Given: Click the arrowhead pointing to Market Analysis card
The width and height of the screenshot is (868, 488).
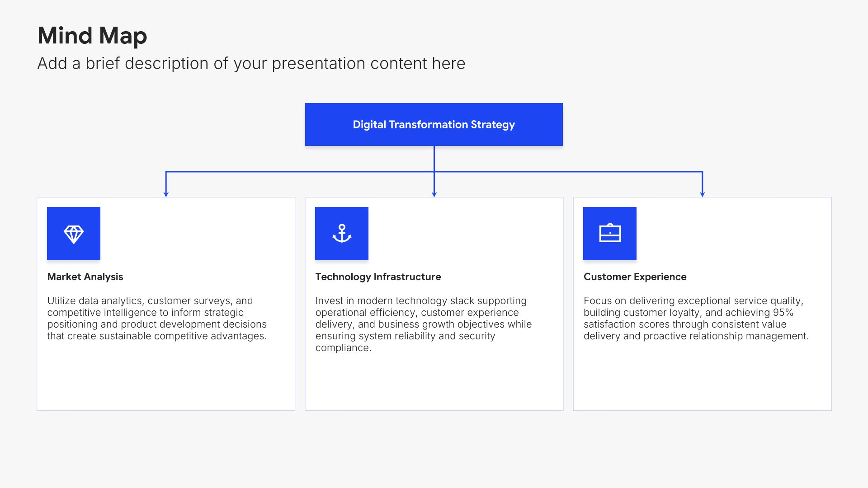Looking at the screenshot, I should click(166, 194).
